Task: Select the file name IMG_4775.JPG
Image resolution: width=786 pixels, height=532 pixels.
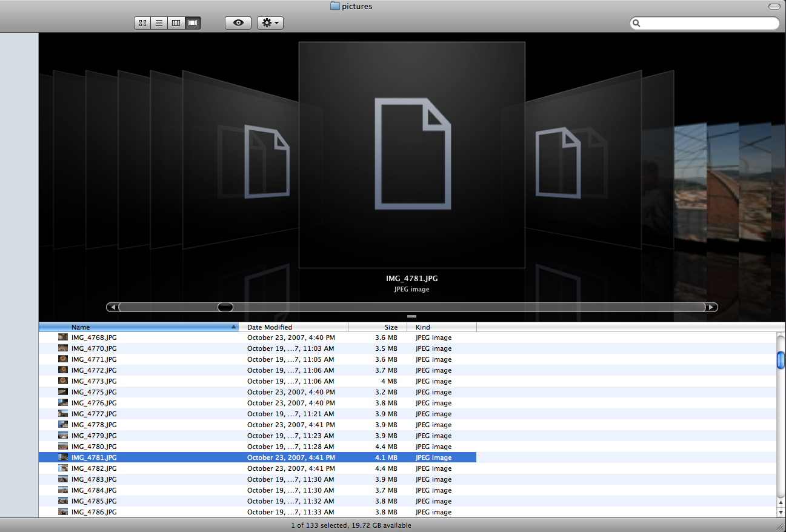Action: 94,392
